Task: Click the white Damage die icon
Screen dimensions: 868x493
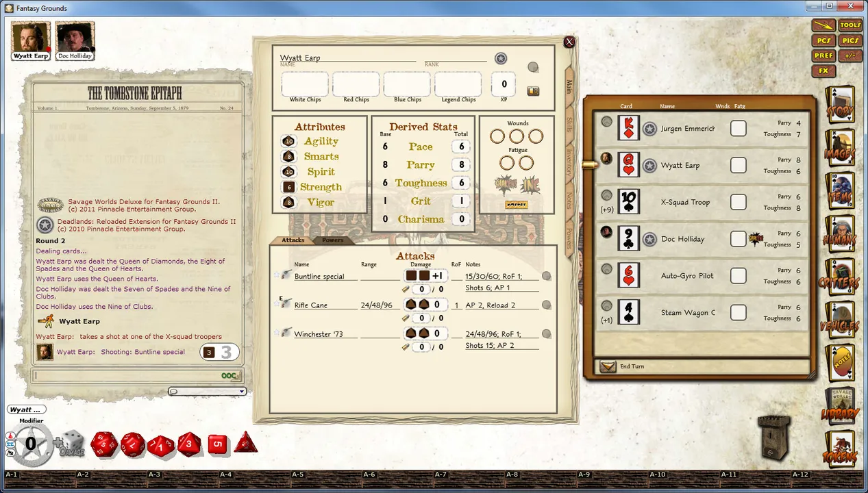Action: click(71, 444)
